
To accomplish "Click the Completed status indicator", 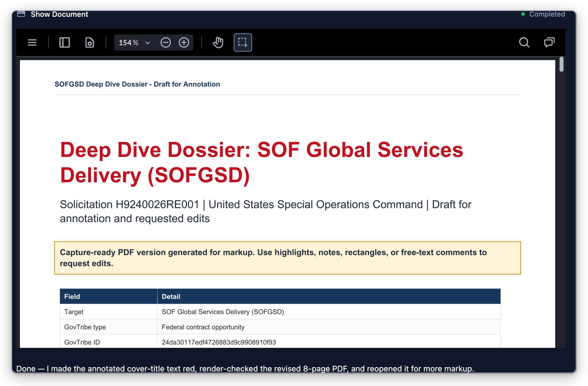I will point(543,14).
